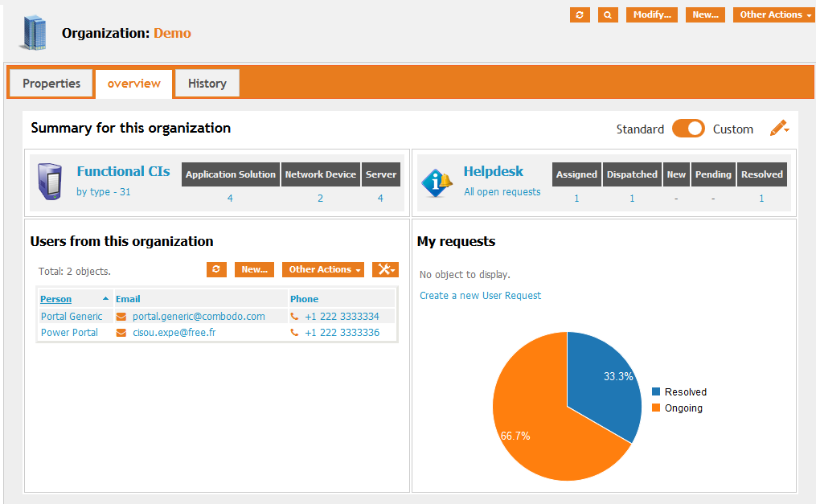Click the phone number +1 222 3333334
The image size is (816, 504).
[342, 316]
